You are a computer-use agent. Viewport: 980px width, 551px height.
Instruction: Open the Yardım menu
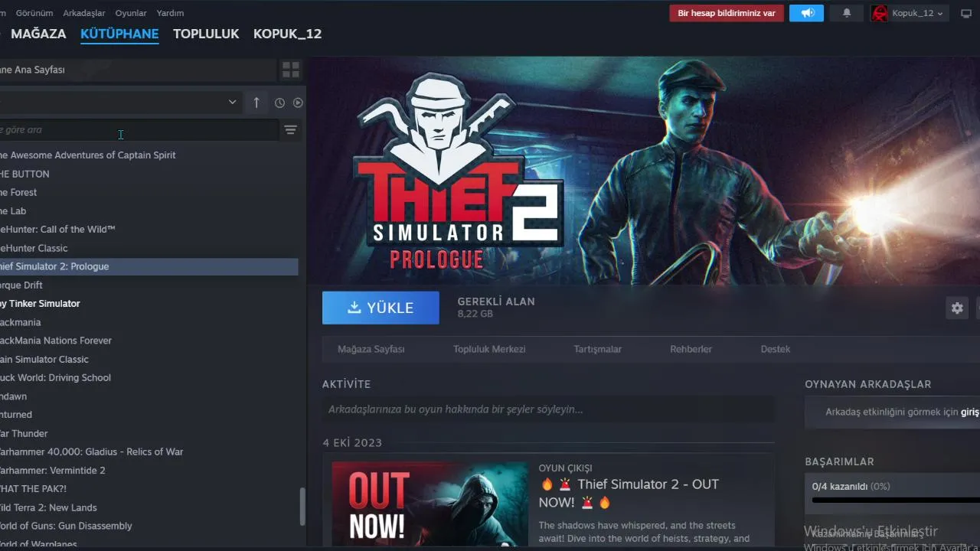point(170,13)
